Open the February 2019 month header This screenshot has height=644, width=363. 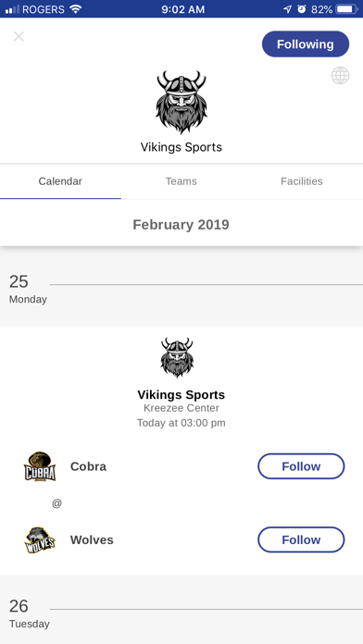point(181,224)
